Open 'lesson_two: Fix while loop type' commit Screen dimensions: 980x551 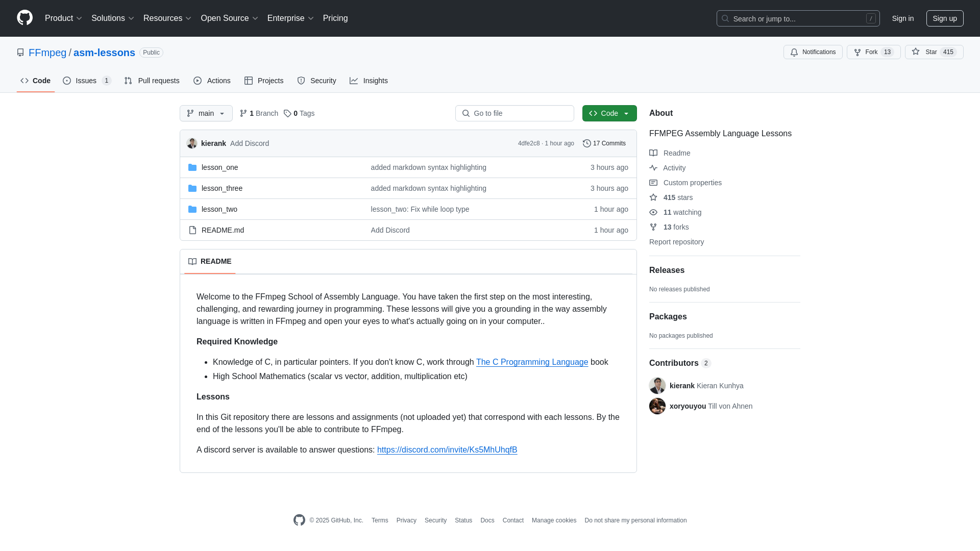coord(420,209)
